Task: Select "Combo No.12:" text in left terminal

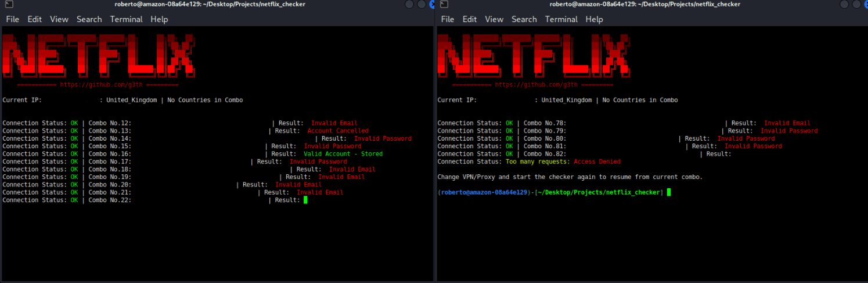Action: pos(110,123)
